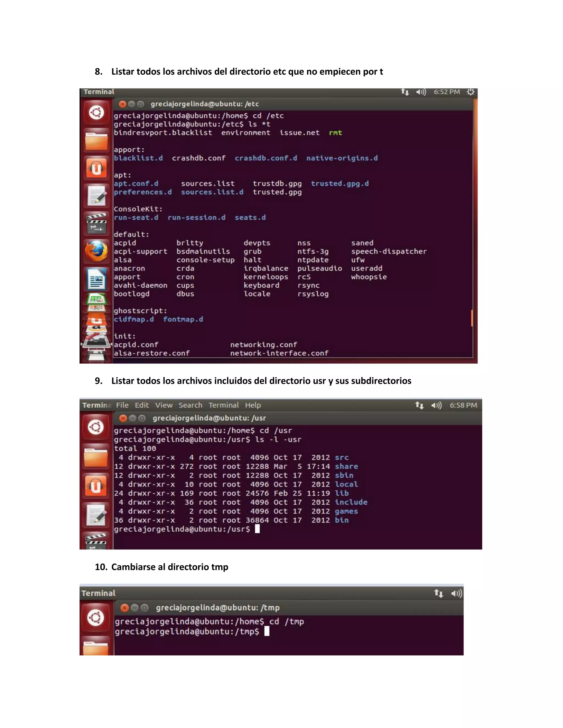The image size is (563, 728).
Task: Click 'share' directory in /usr listing
Action: tap(347, 466)
